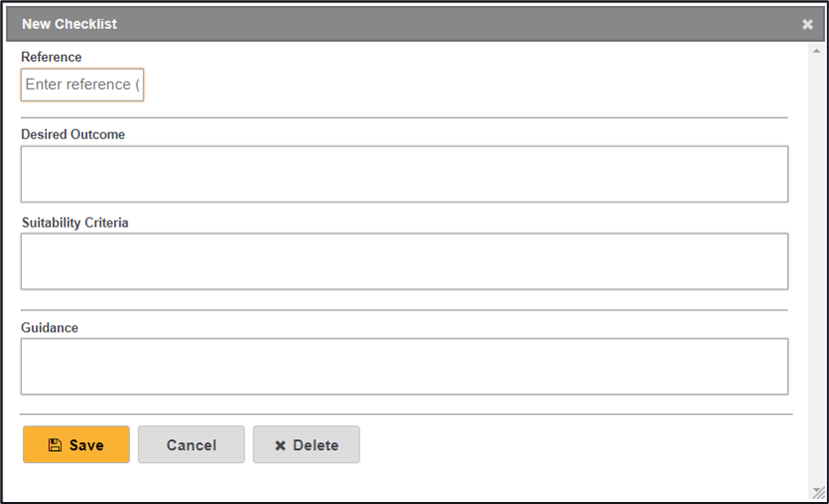Close the New Checklist dialog
This screenshot has width=829, height=504.
click(x=807, y=24)
